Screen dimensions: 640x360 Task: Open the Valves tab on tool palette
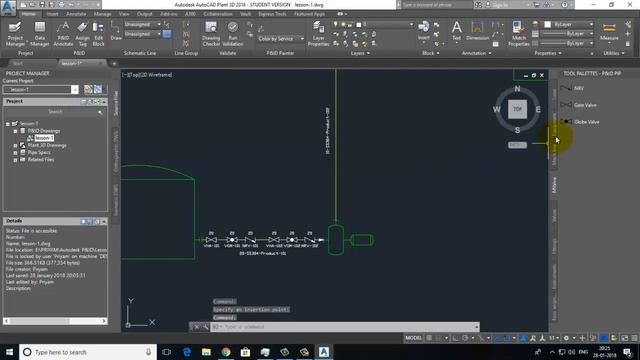[554, 216]
